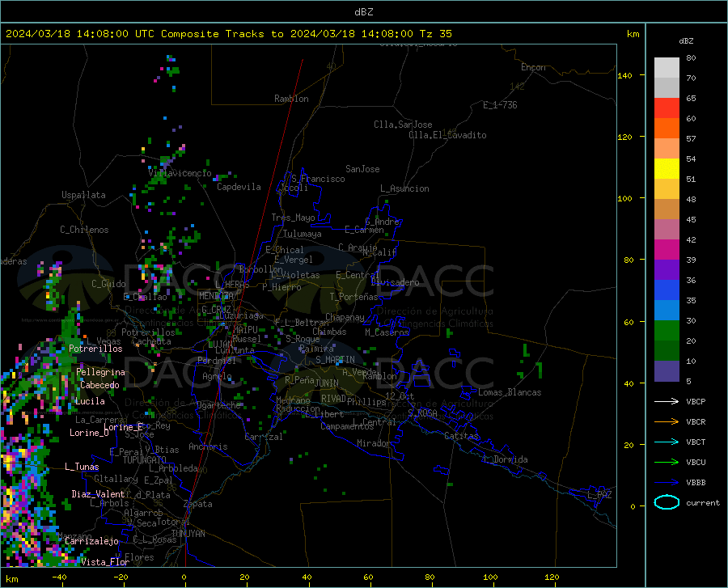Click the E_1-736 map label

coord(500,105)
